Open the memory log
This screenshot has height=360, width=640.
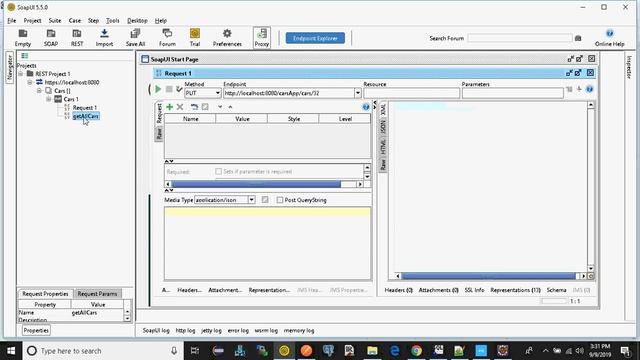pos(299,331)
